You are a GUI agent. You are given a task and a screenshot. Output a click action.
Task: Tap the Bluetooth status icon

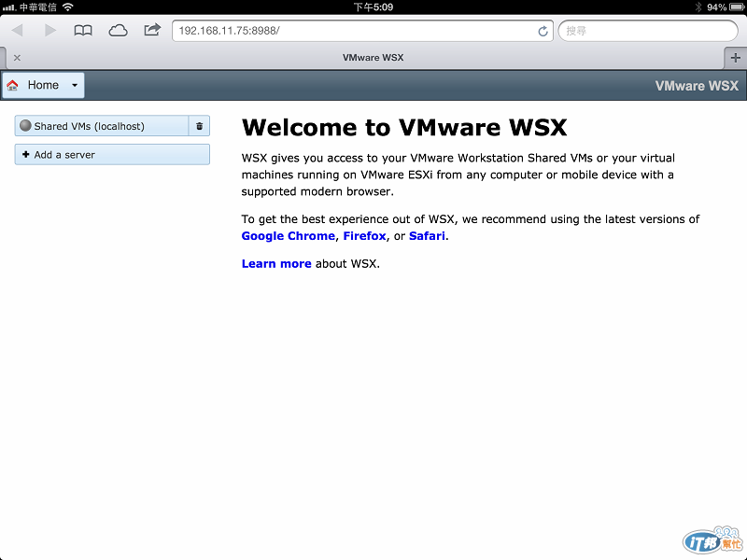coord(698,7)
